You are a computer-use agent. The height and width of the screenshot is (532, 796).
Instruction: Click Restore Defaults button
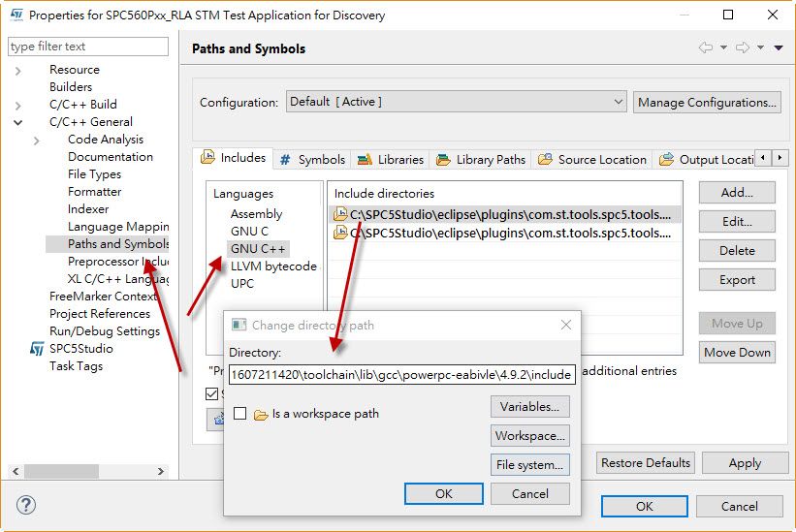point(645,462)
